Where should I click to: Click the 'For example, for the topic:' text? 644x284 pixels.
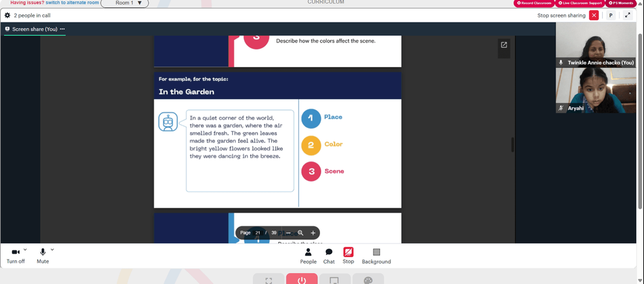(x=193, y=79)
